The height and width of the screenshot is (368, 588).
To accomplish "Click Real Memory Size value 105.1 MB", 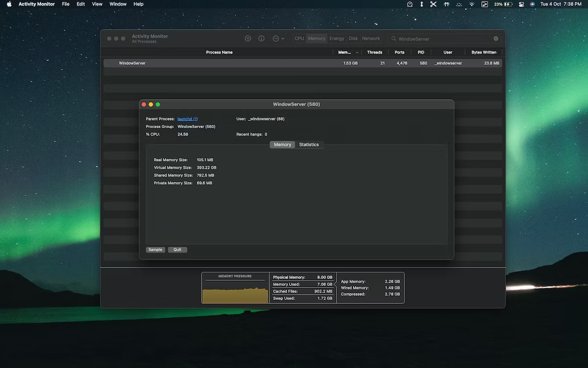I will tap(205, 160).
